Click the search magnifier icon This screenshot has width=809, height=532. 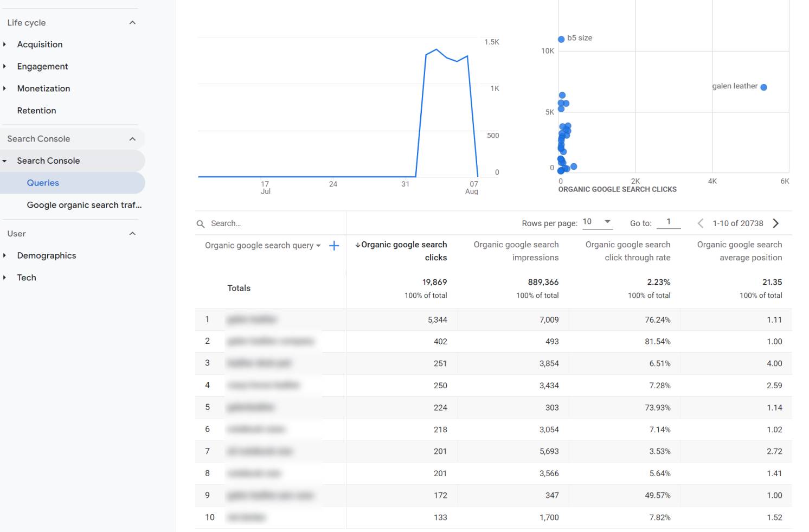point(201,223)
